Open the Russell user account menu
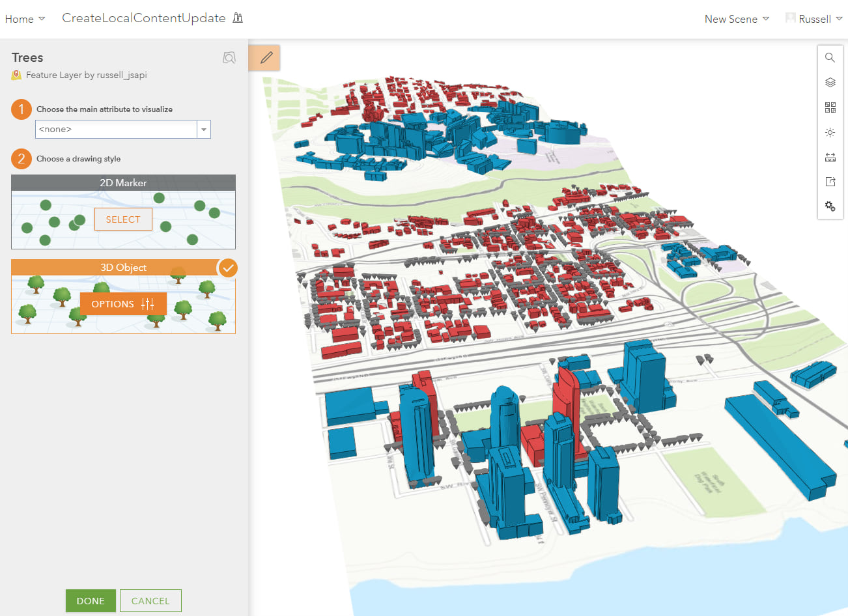 coord(814,19)
